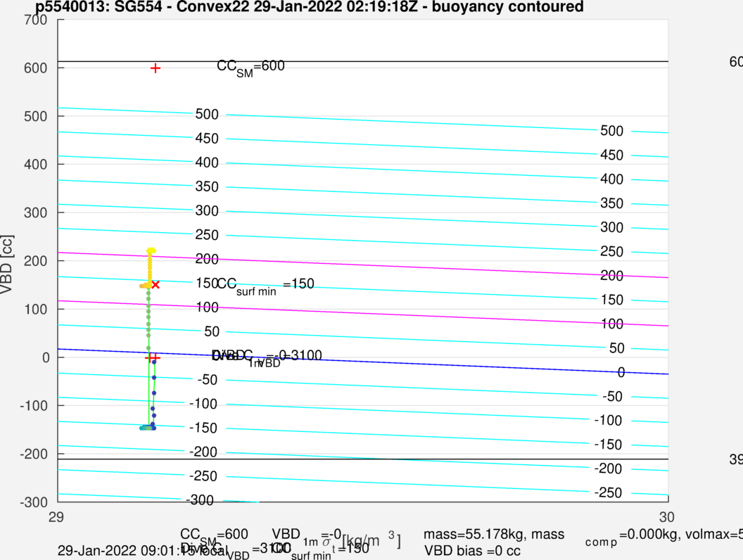Click the yellow data points cluster top
Screen dimensions: 743x560
(x=151, y=250)
